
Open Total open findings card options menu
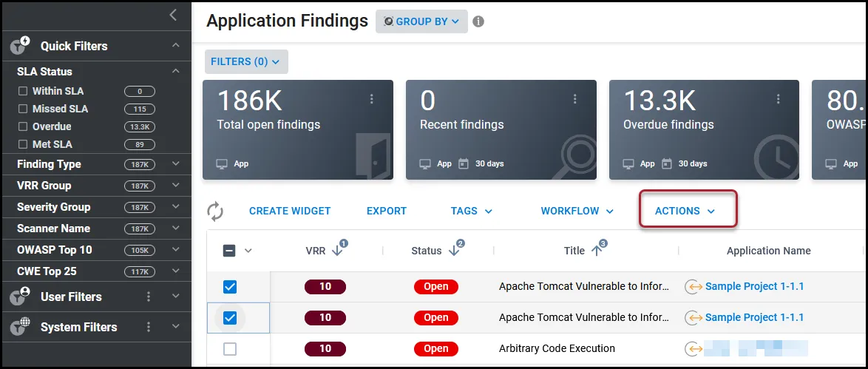click(x=371, y=99)
